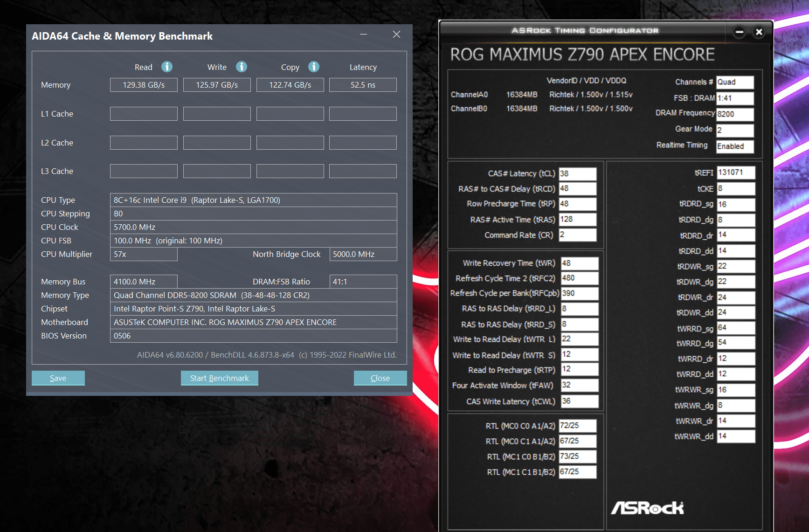Click the North Bridge Clock 5000.0 MHz field

pos(363,254)
